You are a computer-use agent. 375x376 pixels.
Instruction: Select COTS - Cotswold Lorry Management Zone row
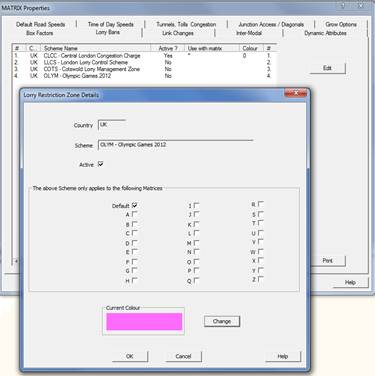pos(143,69)
